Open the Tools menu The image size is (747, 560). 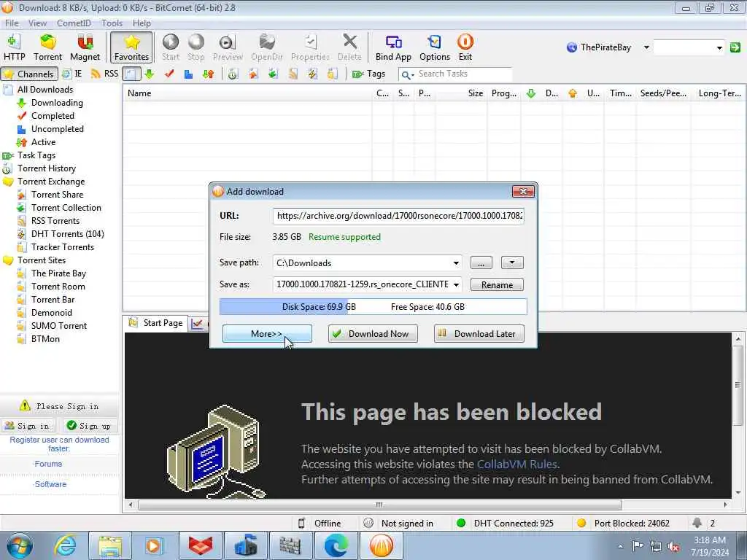tap(112, 23)
